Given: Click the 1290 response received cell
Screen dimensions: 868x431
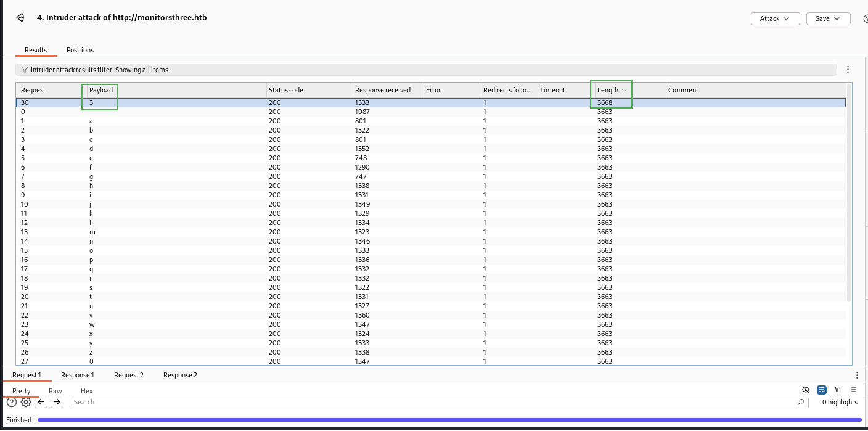Looking at the screenshot, I should tap(362, 167).
